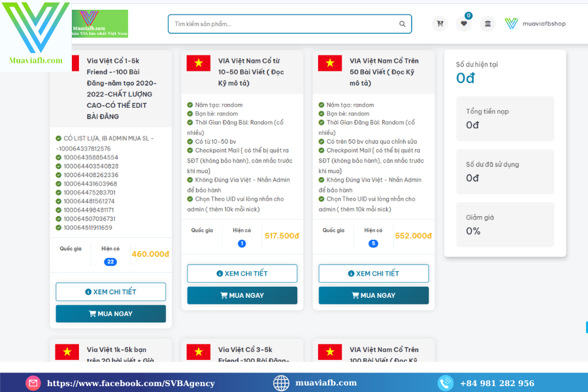The image size is (588, 392).
Task: Click UID 100064507036731 in list
Action: click(x=90, y=219)
